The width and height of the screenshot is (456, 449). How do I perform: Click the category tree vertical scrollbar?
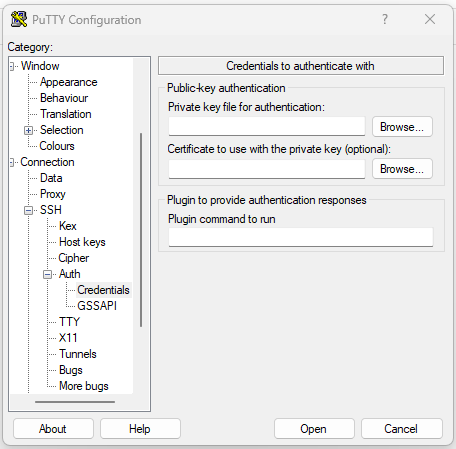click(141, 230)
